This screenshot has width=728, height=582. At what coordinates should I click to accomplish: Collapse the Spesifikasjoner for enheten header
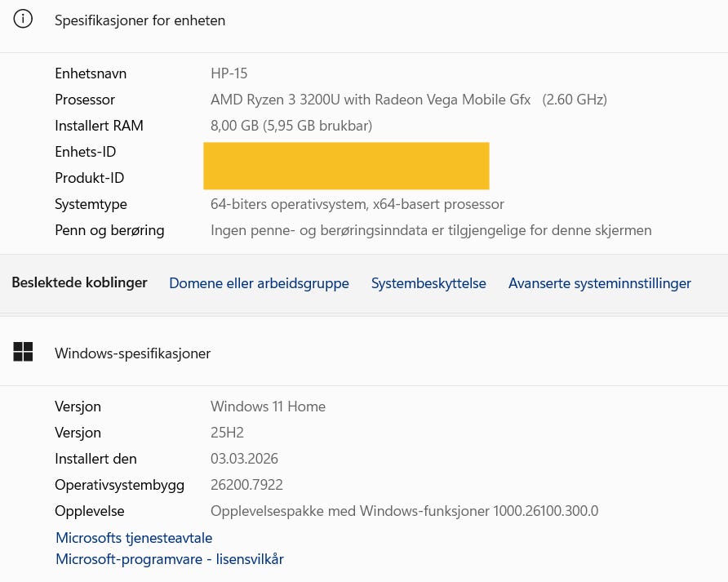click(x=140, y=20)
